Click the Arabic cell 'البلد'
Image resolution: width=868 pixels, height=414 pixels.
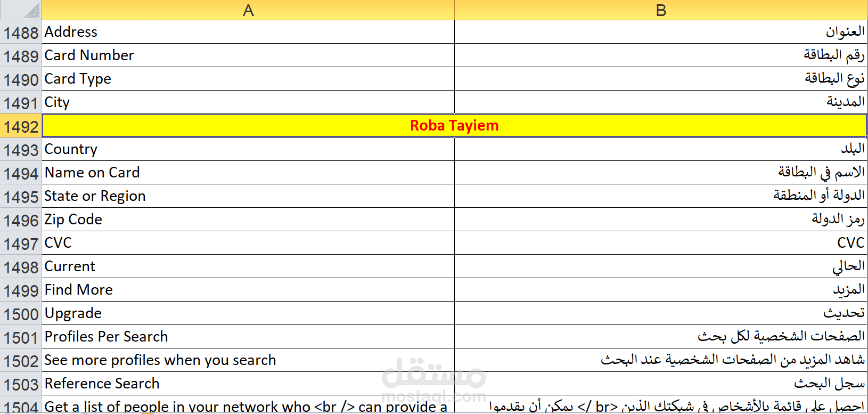[661, 150]
